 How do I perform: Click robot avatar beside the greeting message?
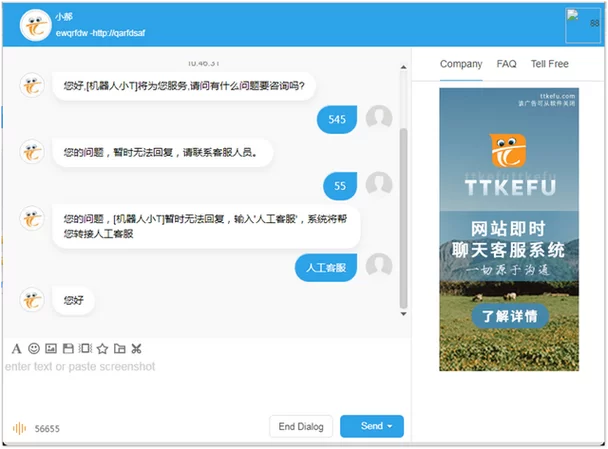coord(32,85)
